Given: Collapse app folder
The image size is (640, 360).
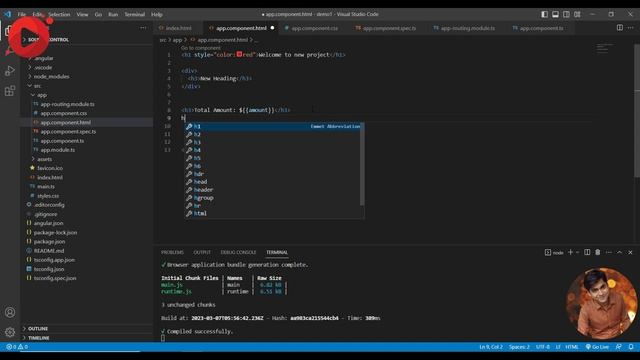Looking at the screenshot, I should point(42,95).
